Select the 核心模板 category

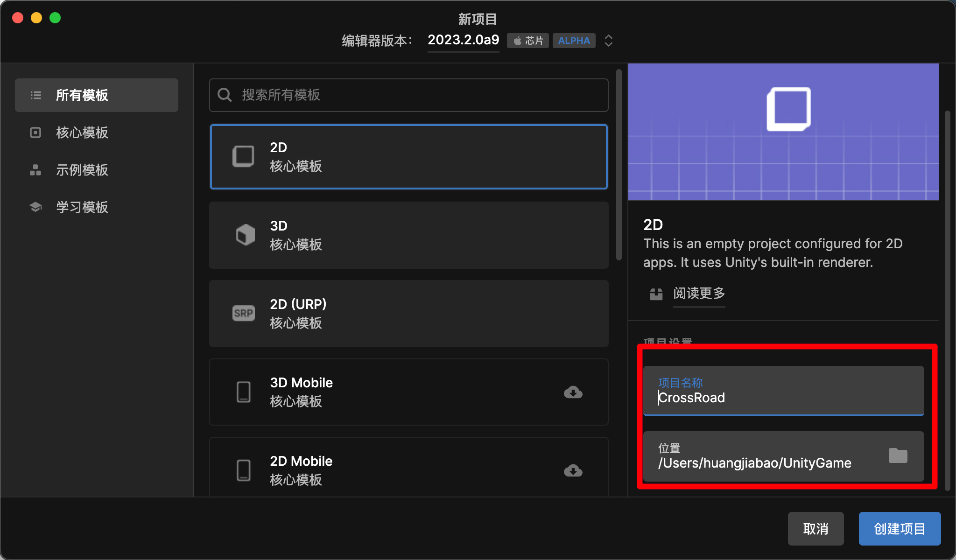(97, 133)
